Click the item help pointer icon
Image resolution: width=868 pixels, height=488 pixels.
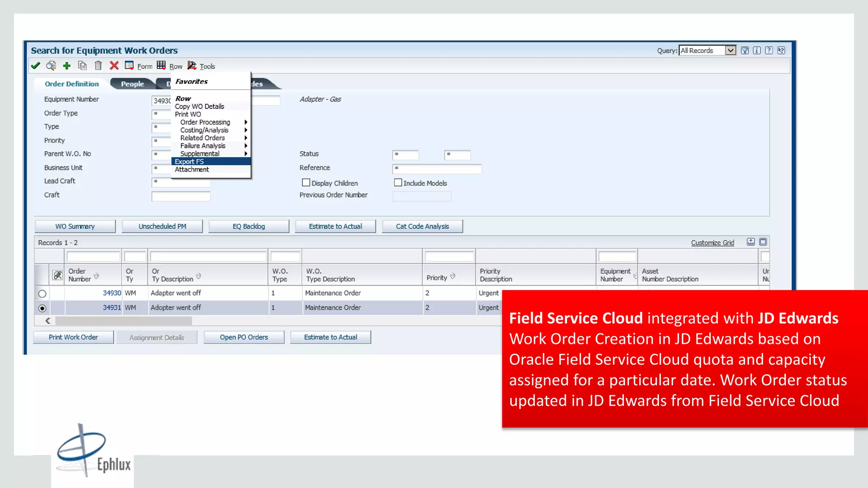(781, 50)
